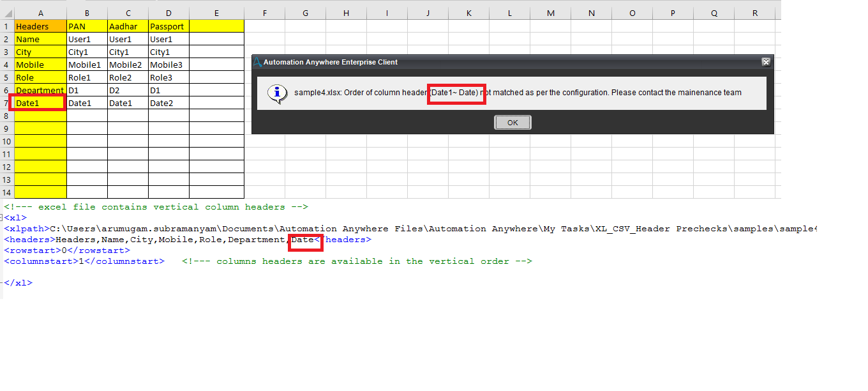Select the 'Department' row label cell
This screenshot has width=868, height=391.
(40, 90)
